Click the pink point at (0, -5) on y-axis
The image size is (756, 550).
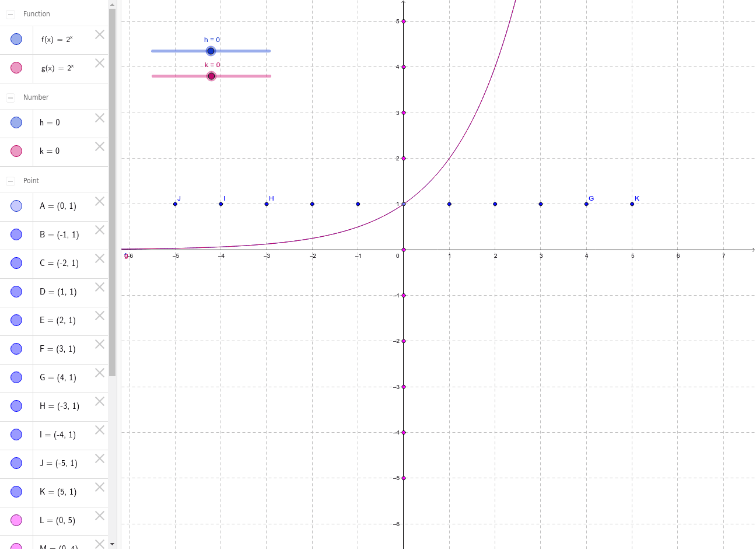(x=404, y=478)
